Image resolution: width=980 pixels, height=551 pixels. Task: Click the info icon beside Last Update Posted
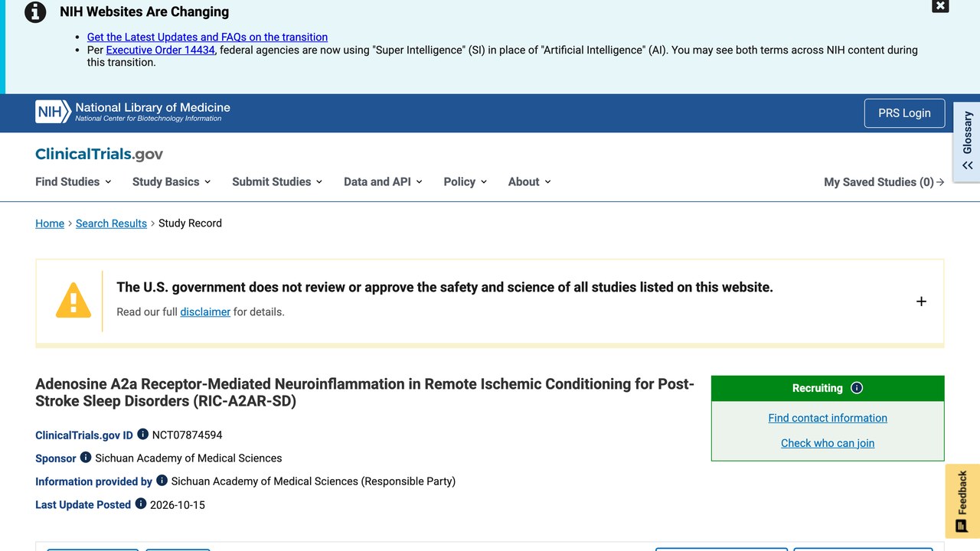click(x=140, y=504)
